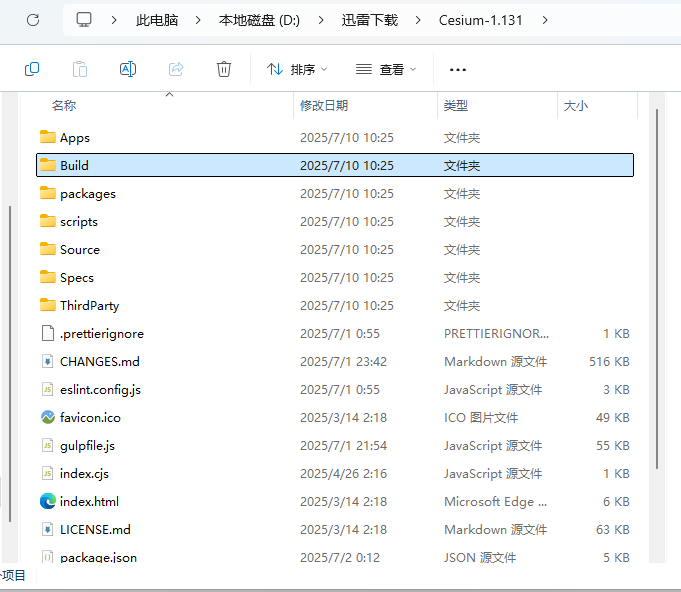Select the CHANGES.md file name
Screen dimensions: 681x592
100,361
